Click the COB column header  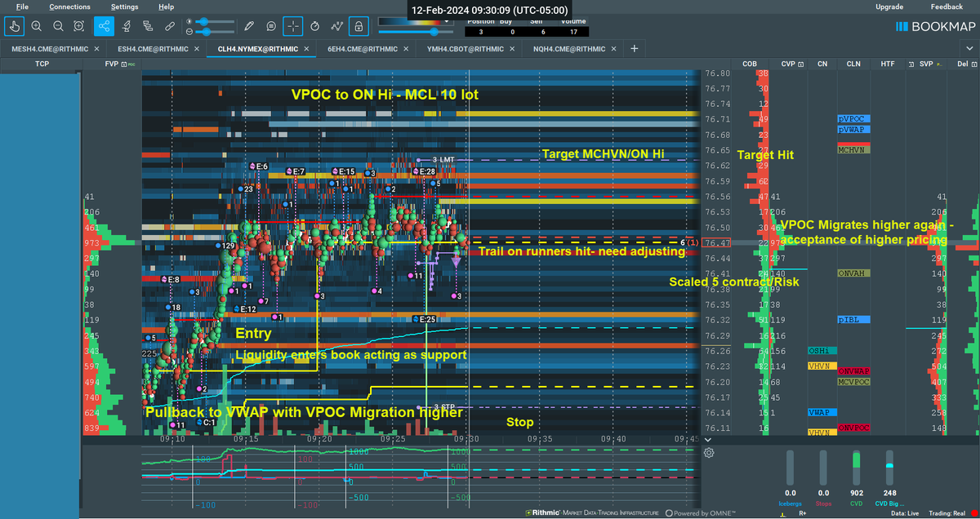click(x=750, y=63)
